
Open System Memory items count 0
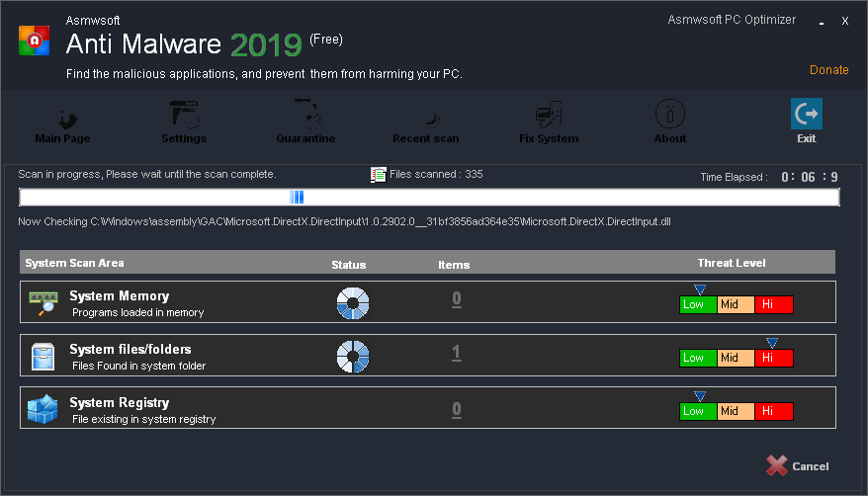tap(456, 299)
